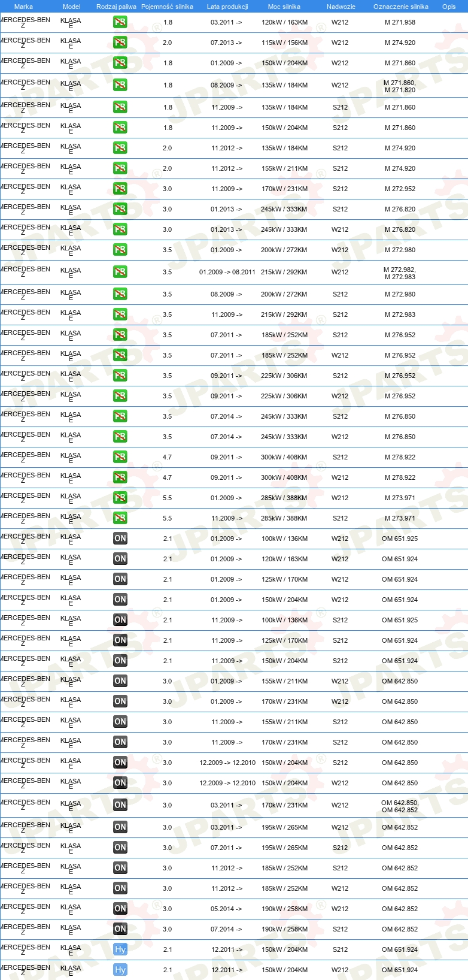Click PB fuel icon in M 272.952 row
Image resolution: width=468 pixels, height=980 pixels.
120,189
